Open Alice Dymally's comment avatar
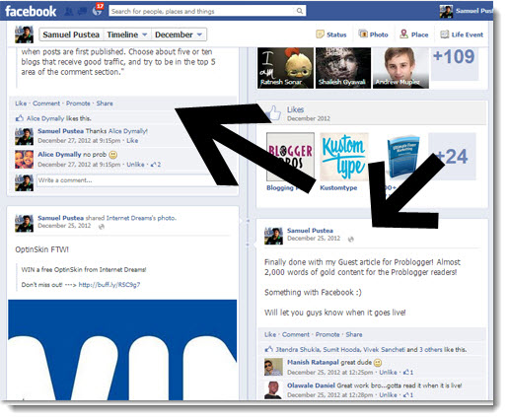Image resolution: width=508 pixels, height=420 pixels. click(24, 160)
